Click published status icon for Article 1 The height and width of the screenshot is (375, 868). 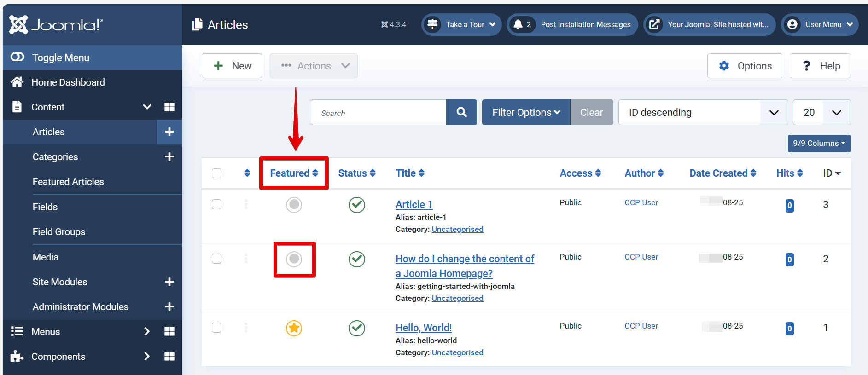356,205
